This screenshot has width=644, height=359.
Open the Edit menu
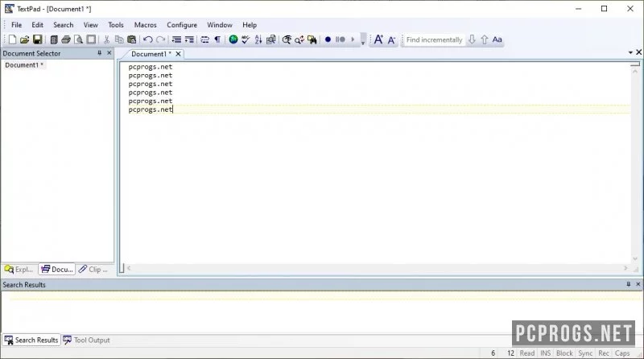pyautogui.click(x=37, y=25)
